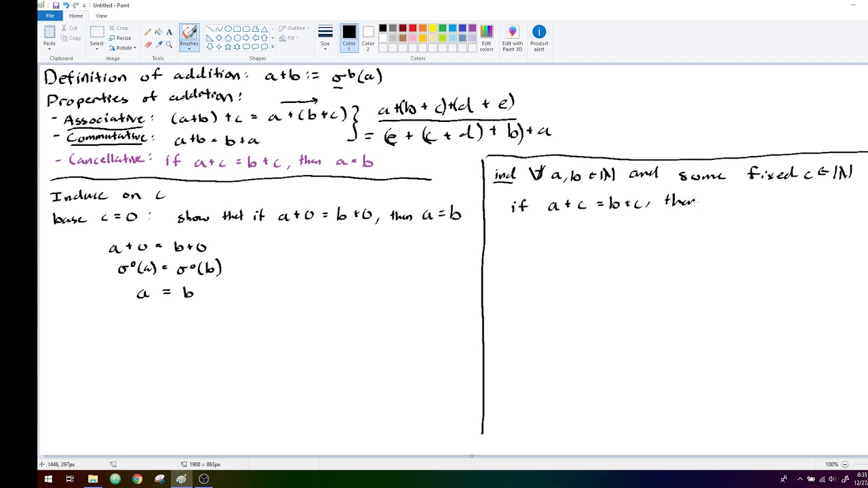The image size is (868, 488).
Task: Select the Eraser tool
Action: (148, 45)
